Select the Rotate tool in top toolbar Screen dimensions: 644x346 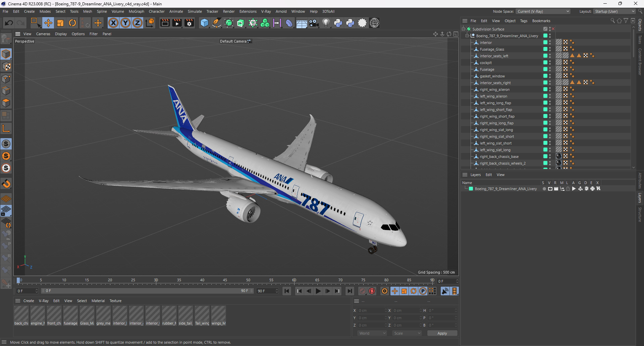tap(72, 23)
